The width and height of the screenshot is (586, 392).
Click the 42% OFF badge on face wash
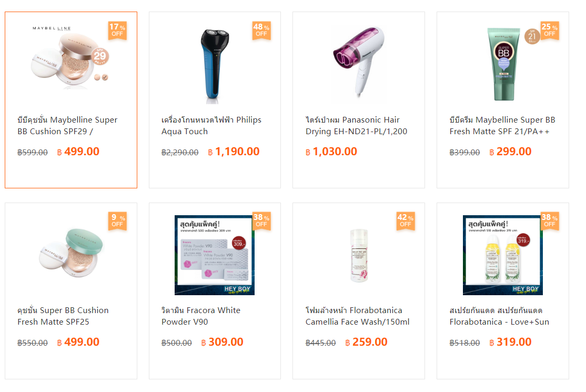click(x=406, y=221)
